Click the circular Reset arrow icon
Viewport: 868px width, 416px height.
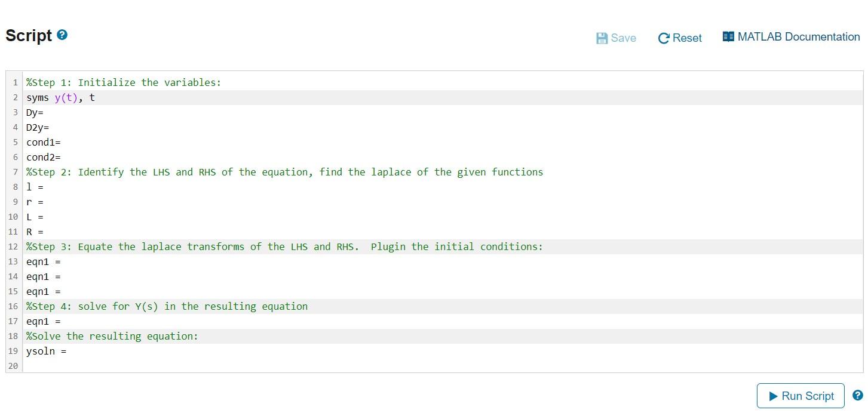coord(663,37)
